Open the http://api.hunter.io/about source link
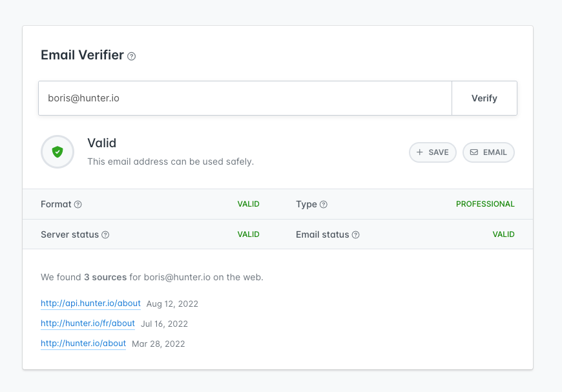 coord(90,304)
